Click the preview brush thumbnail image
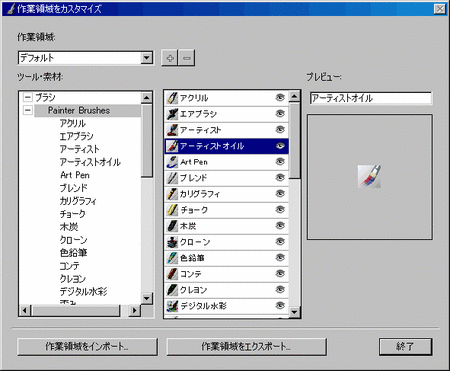This screenshot has width=450, height=371. [369, 176]
